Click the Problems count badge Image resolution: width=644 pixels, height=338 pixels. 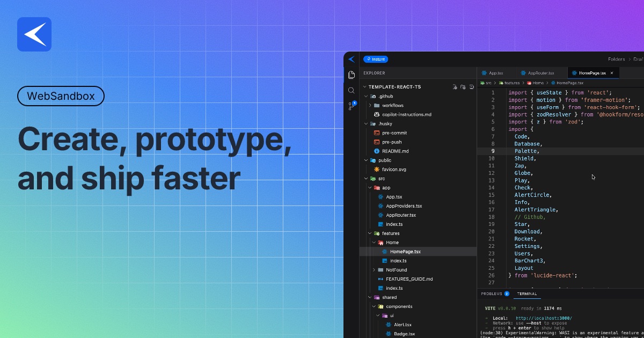[507, 294]
